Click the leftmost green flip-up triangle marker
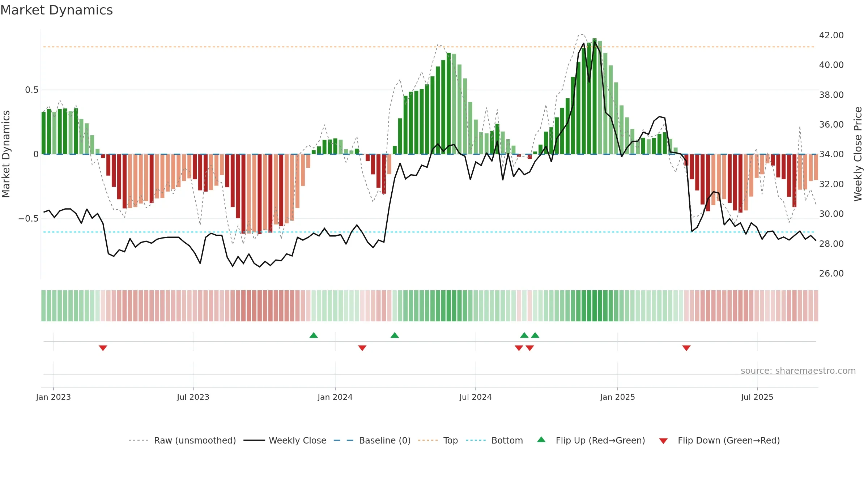The height and width of the screenshot is (488, 868). pyautogui.click(x=314, y=335)
